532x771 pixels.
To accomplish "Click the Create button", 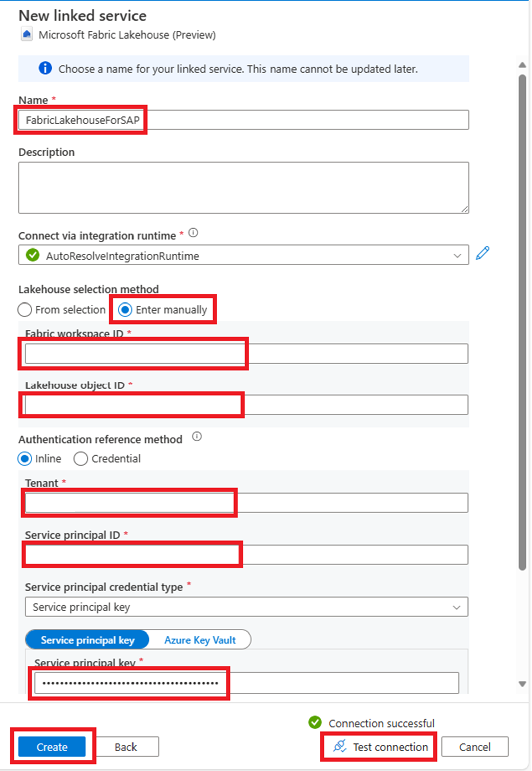I will pyautogui.click(x=52, y=746).
